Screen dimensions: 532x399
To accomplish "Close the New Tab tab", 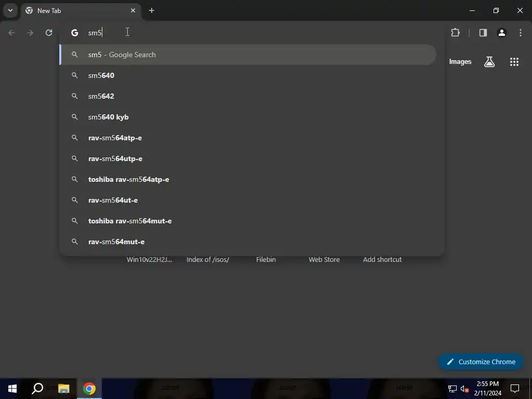I will coord(133,10).
